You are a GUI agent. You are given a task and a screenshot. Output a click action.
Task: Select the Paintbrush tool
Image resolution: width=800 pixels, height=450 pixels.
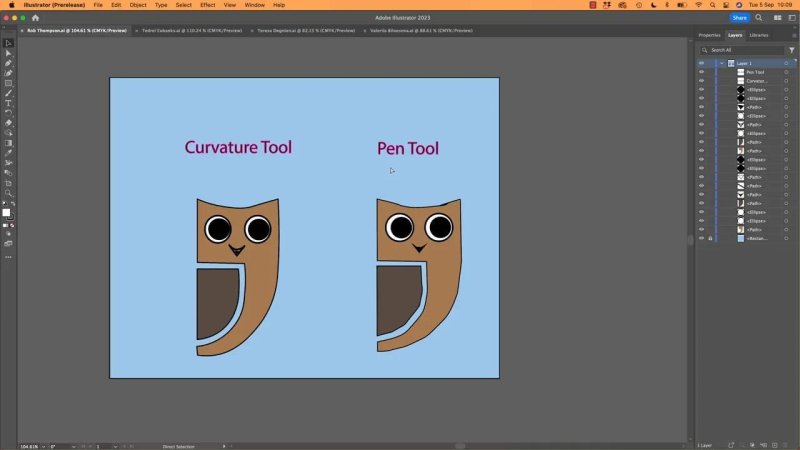coord(8,93)
